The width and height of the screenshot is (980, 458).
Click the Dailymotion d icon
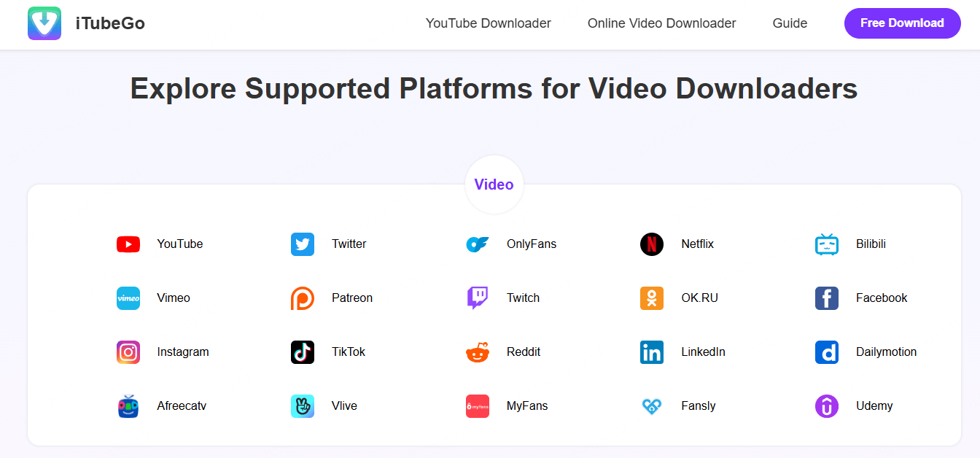click(827, 352)
